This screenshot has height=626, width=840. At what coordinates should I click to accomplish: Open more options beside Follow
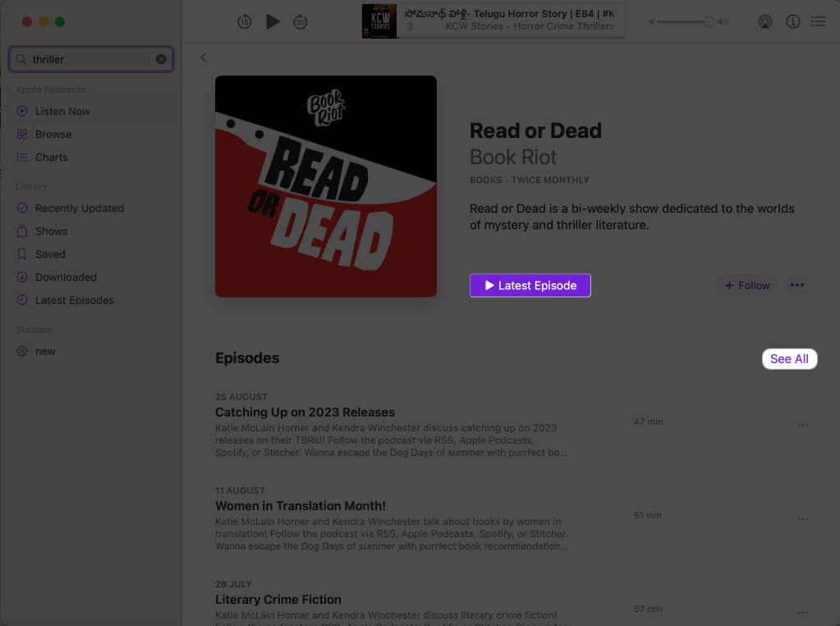click(796, 285)
